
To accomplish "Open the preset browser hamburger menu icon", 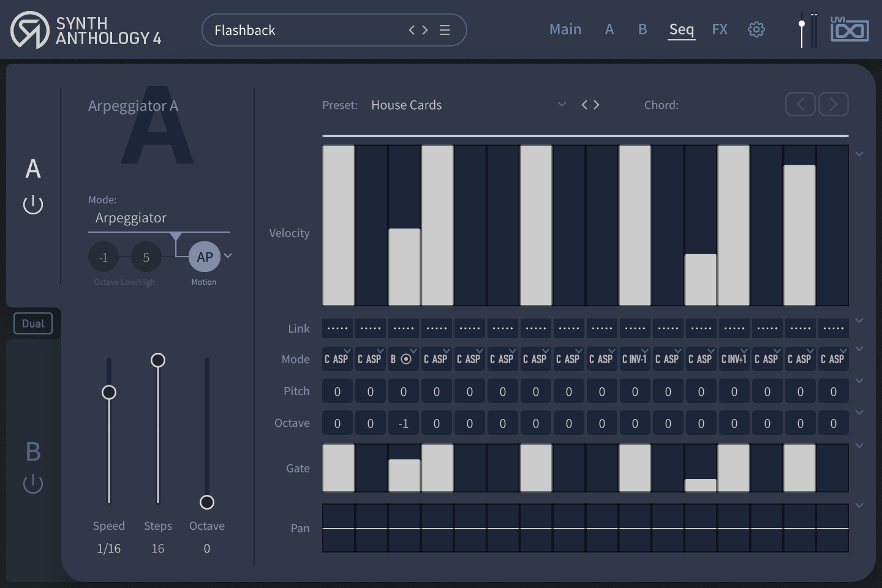I will pos(445,29).
